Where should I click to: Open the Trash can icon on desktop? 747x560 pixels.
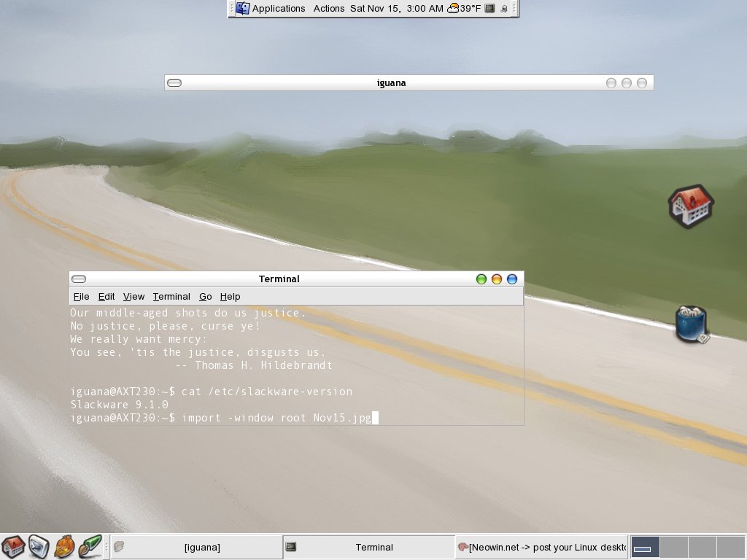692,324
